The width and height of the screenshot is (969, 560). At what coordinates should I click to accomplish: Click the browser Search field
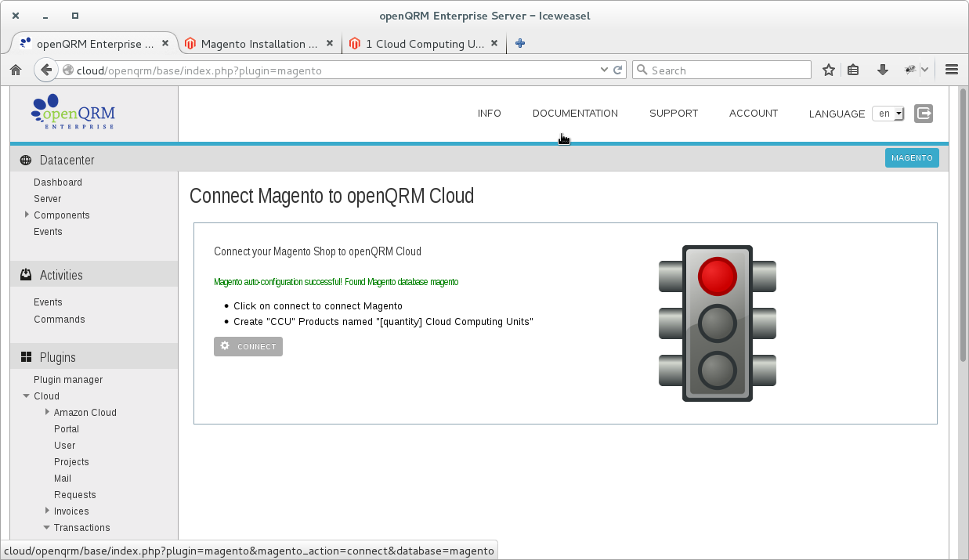click(721, 70)
